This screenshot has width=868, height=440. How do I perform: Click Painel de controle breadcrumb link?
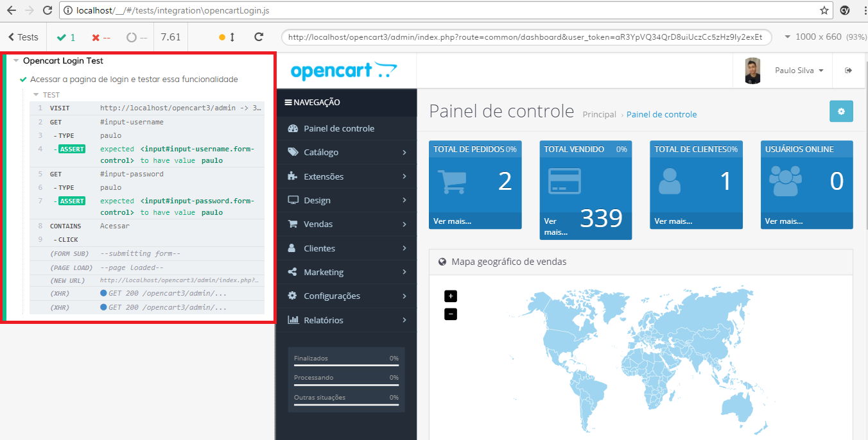pyautogui.click(x=661, y=114)
